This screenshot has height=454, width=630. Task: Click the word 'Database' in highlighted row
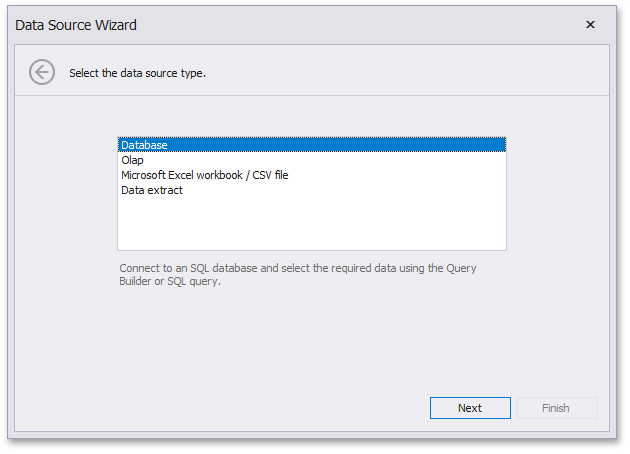pyautogui.click(x=144, y=145)
